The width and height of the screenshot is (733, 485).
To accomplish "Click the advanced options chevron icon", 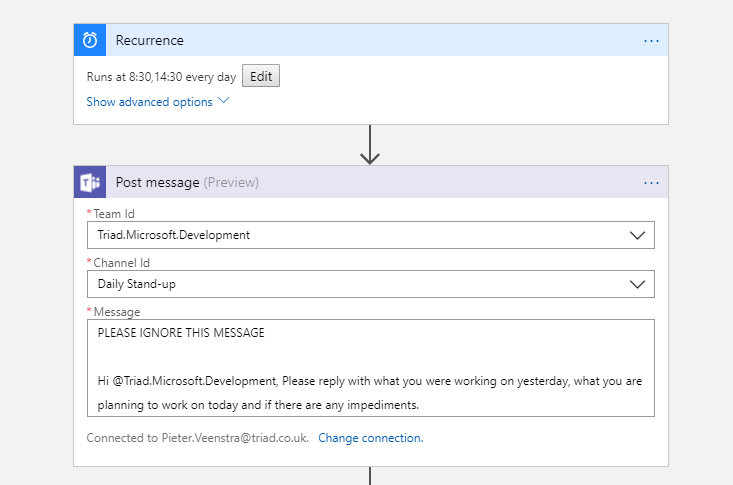I will click(x=223, y=101).
